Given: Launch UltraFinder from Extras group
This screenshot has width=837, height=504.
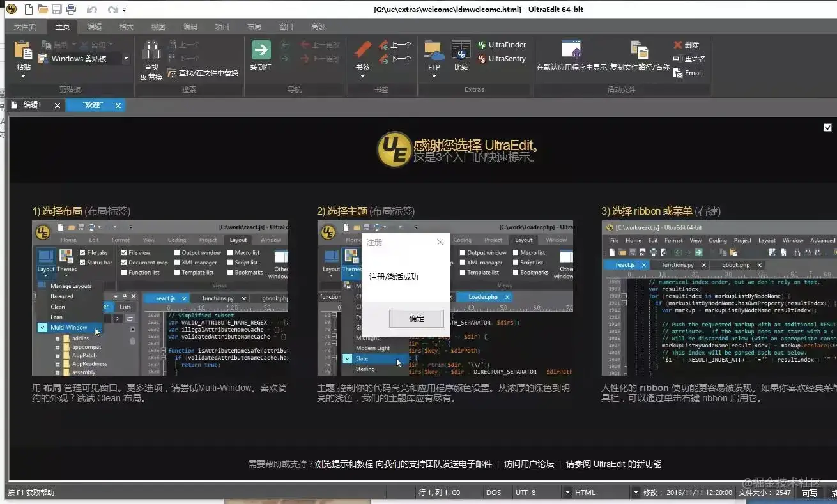Looking at the screenshot, I should [502, 45].
